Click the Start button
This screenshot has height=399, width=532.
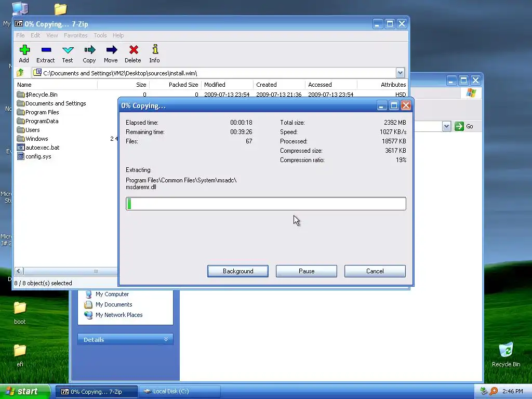tap(25, 391)
